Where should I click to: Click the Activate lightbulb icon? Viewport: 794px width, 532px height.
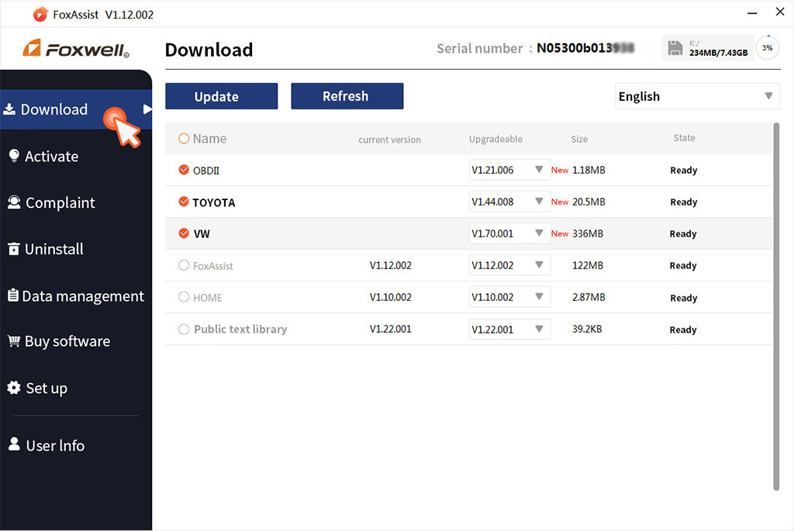point(14,156)
